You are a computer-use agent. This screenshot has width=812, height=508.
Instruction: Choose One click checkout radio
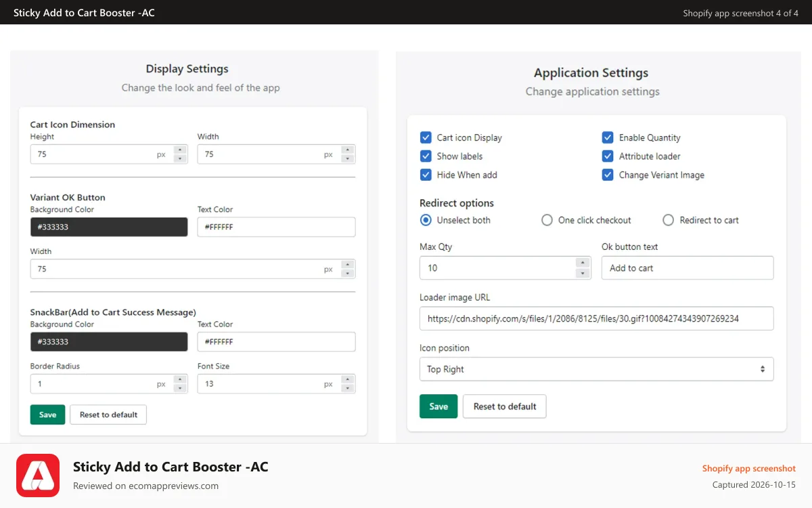tap(547, 220)
